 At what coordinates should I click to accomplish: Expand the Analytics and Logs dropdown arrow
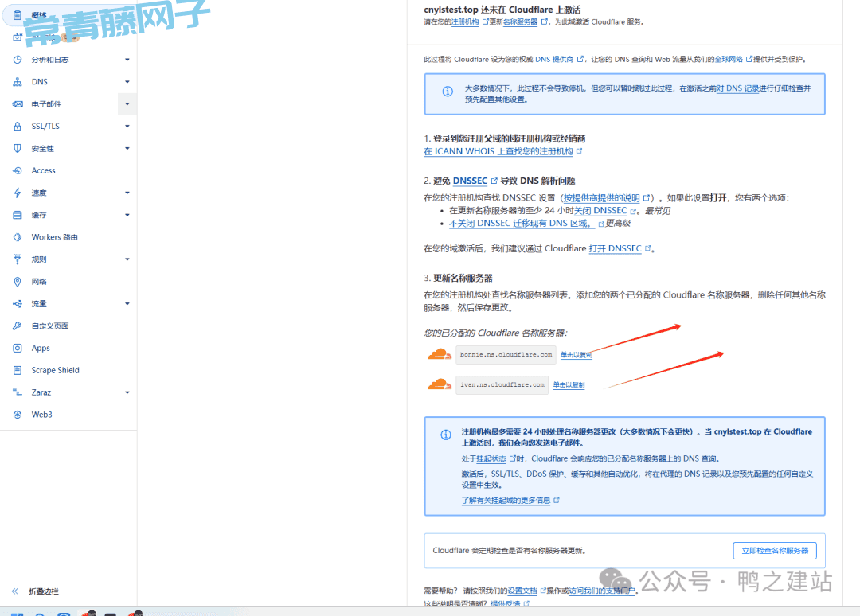click(127, 60)
